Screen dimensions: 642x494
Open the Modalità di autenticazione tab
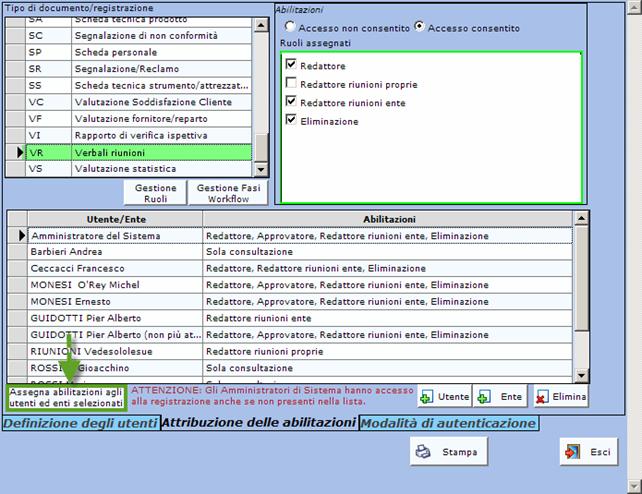448,423
